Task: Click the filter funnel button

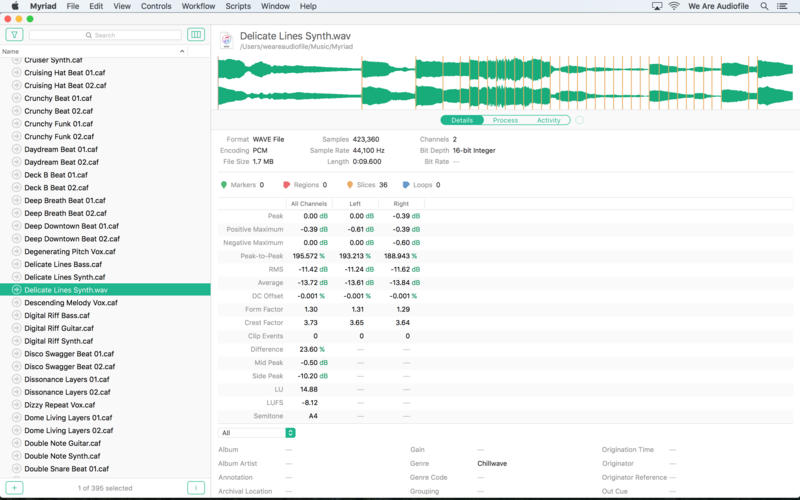Action: pos(14,35)
